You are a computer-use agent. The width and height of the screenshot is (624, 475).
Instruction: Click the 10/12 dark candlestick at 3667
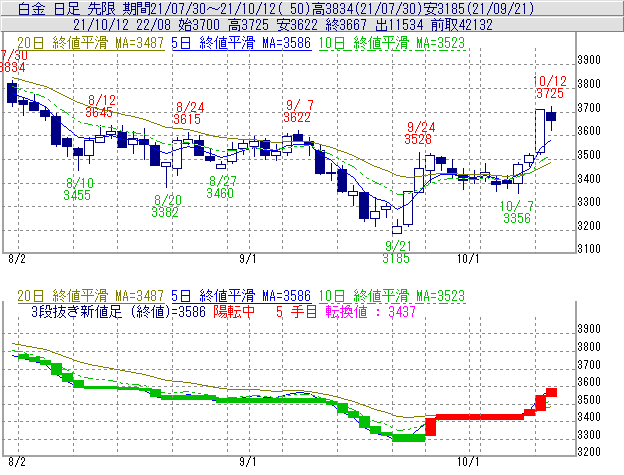tap(551, 116)
